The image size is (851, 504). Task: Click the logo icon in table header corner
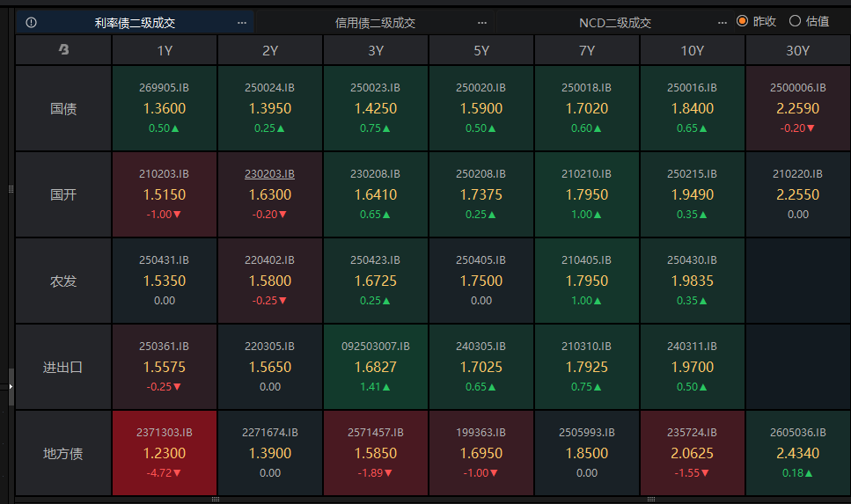[x=63, y=49]
